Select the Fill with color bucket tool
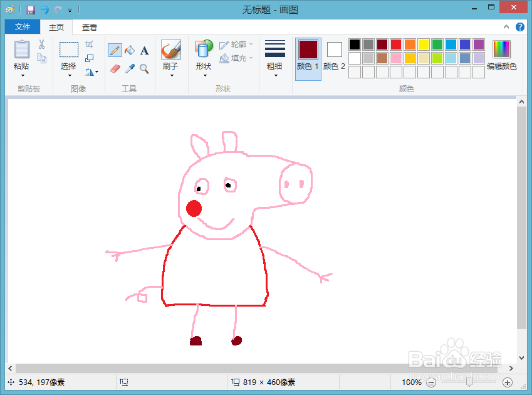Viewport: 532px width, 395px height. click(128, 50)
